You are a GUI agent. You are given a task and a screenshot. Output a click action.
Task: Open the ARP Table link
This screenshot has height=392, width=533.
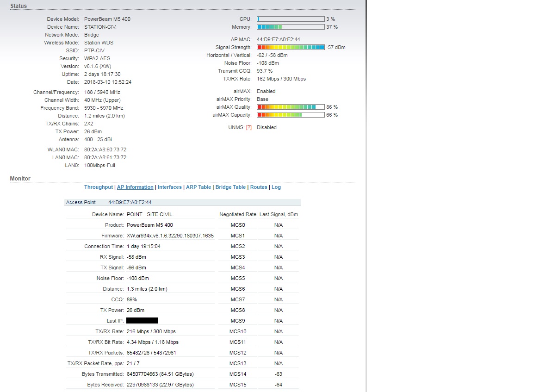(198, 187)
